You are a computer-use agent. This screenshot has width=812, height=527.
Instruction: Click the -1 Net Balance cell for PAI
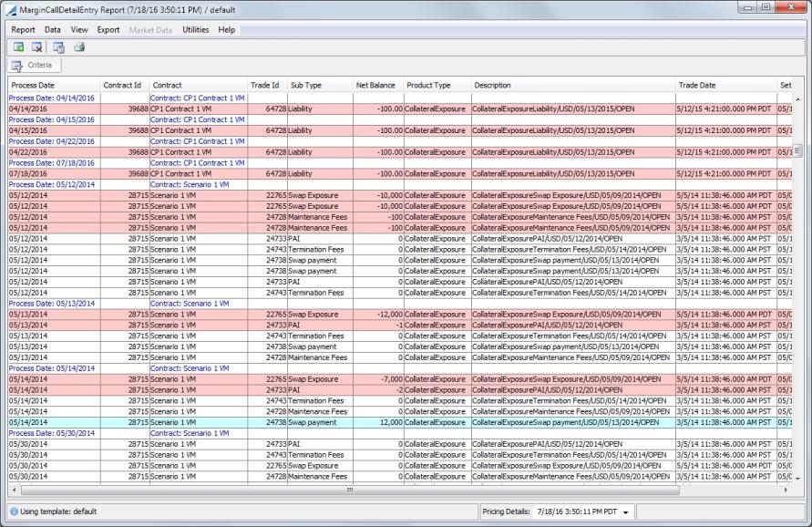pyautogui.click(x=377, y=325)
